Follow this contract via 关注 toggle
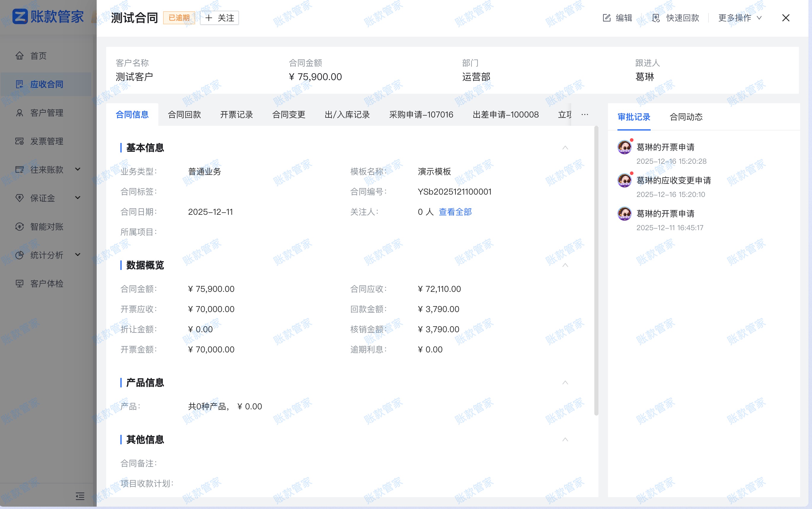The image size is (812, 509). [219, 18]
